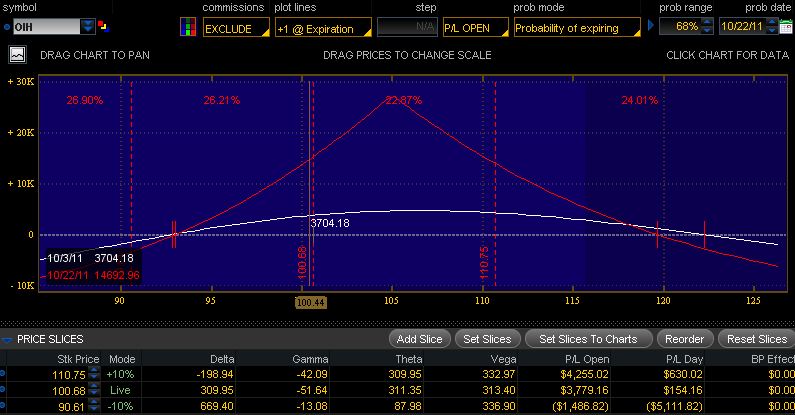Open the plot lines +1 @ Expiration dropdown

pyautogui.click(x=323, y=28)
